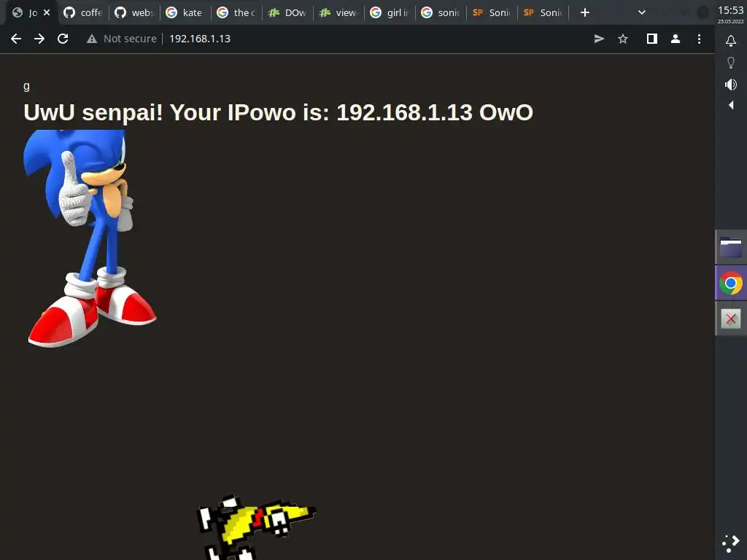The width and height of the screenshot is (747, 560).
Task: Switch to the DOw tab
Action: [287, 12]
